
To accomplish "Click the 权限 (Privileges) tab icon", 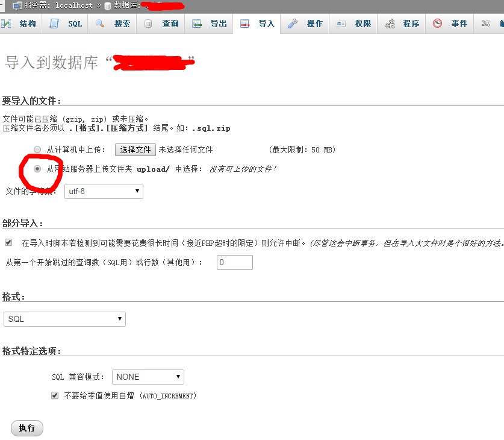I will click(341, 24).
